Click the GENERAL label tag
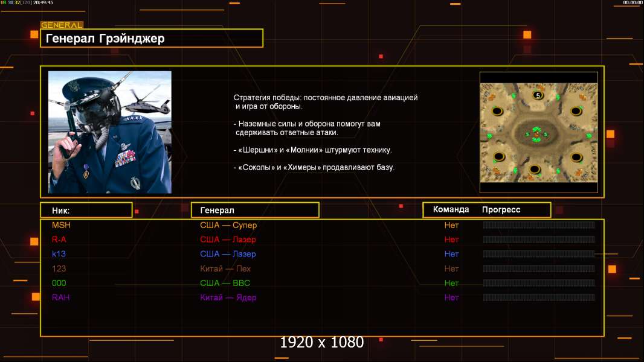644x362 pixels. (x=62, y=25)
